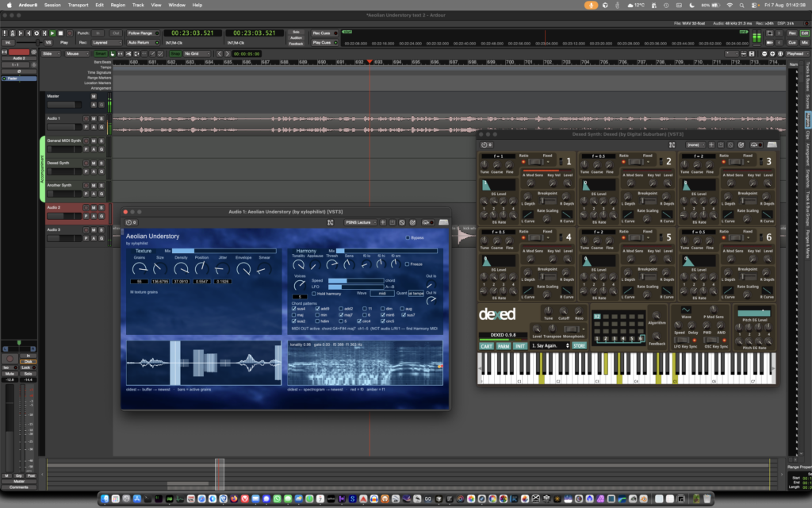The height and width of the screenshot is (508, 812).
Task: Click the PARM button in Dexed
Action: (x=504, y=346)
